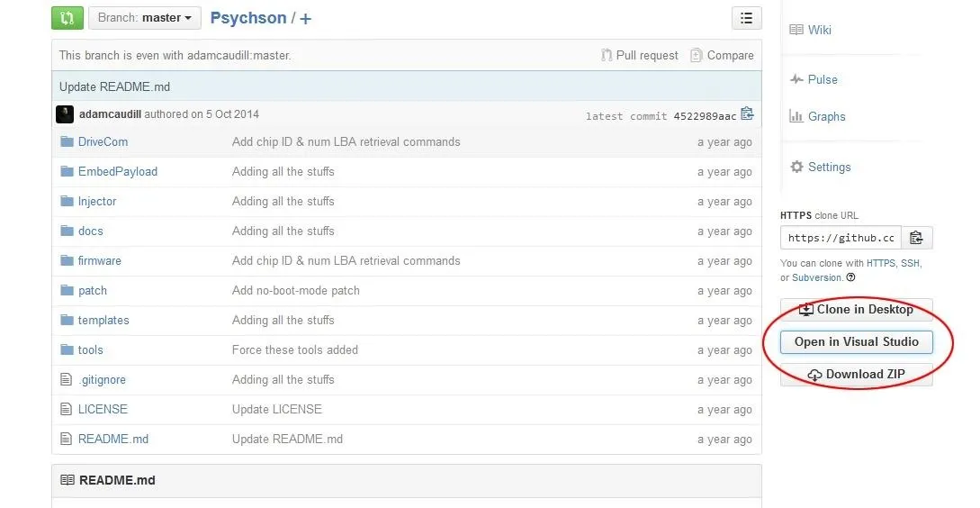Viewport: 980px width, 508px height.
Task: Click the Clone in Desktop button
Action: (856, 309)
